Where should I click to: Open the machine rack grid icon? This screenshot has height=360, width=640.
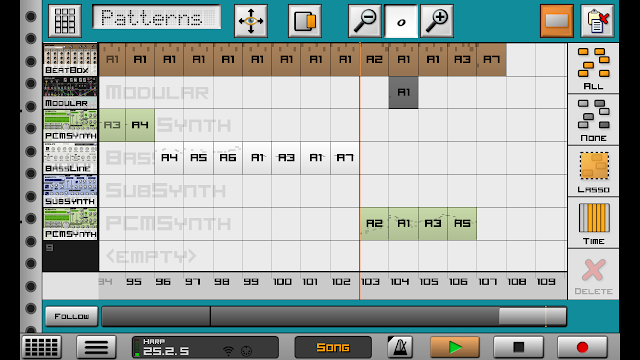[42, 347]
